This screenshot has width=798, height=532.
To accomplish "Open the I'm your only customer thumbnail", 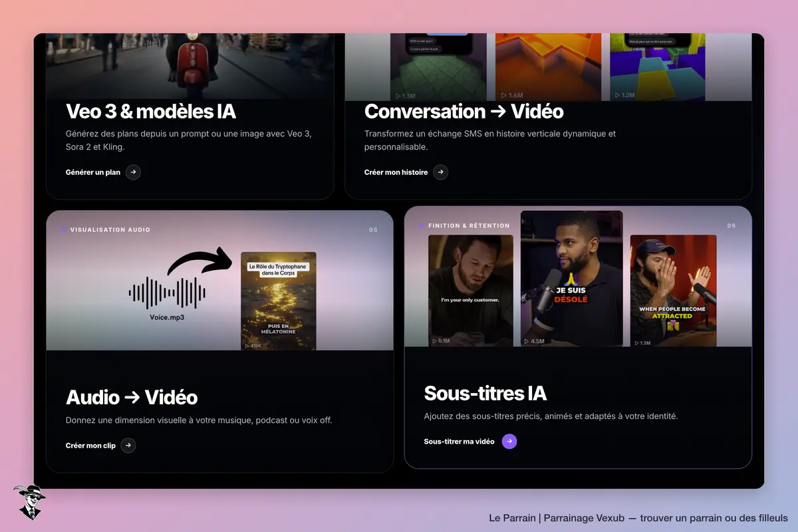I will 471,291.
